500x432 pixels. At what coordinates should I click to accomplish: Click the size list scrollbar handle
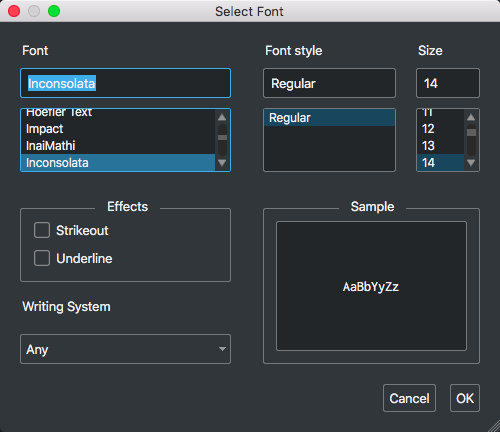[471, 132]
